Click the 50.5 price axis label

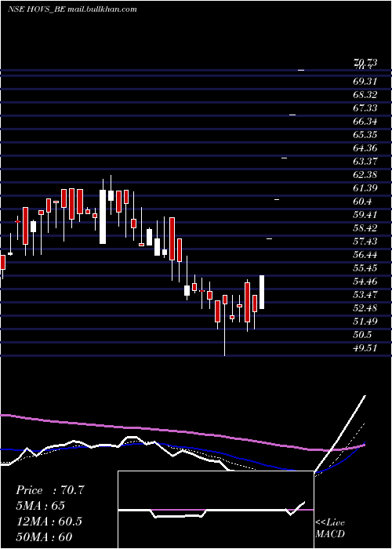362,335
